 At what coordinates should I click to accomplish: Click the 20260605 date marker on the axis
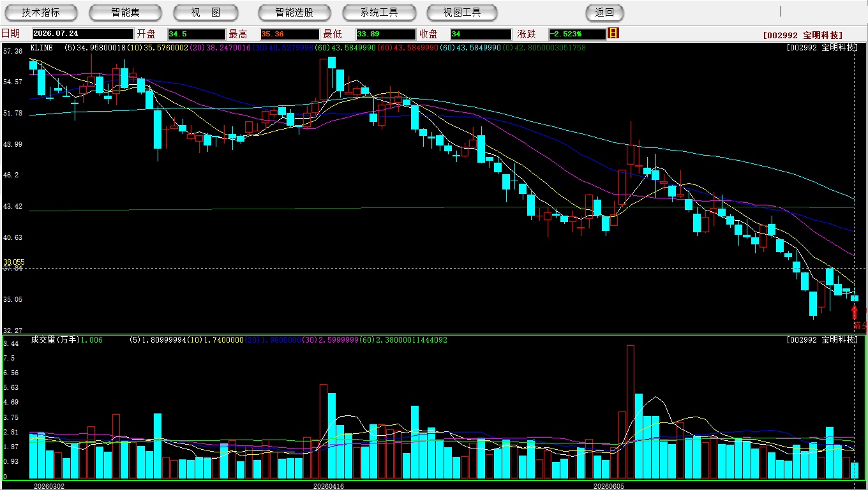coord(610,486)
